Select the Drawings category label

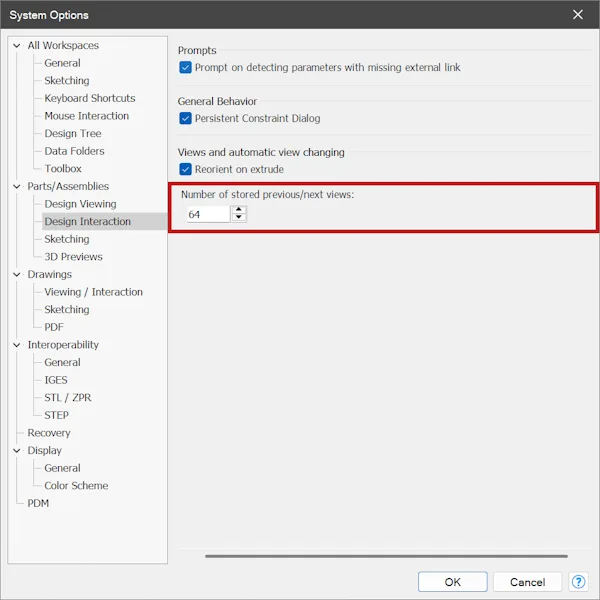pyautogui.click(x=49, y=274)
